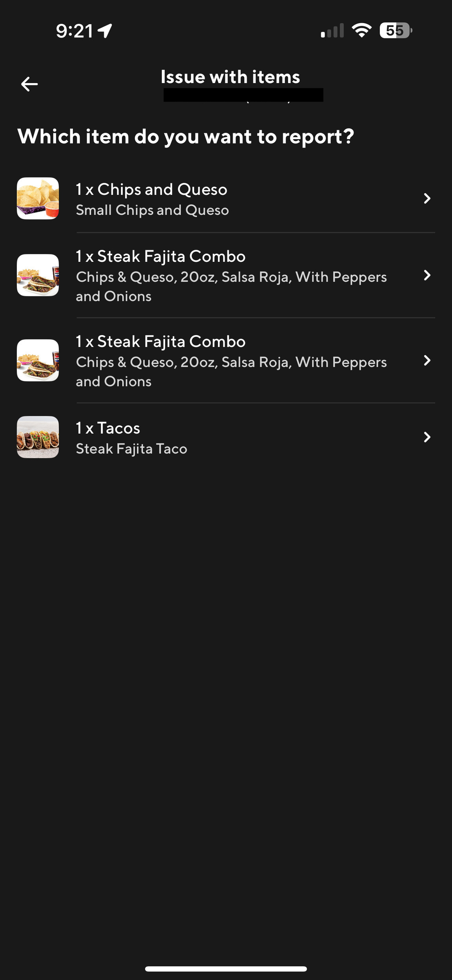
Task: Tap the cellular signal bars icon
Action: point(332,31)
